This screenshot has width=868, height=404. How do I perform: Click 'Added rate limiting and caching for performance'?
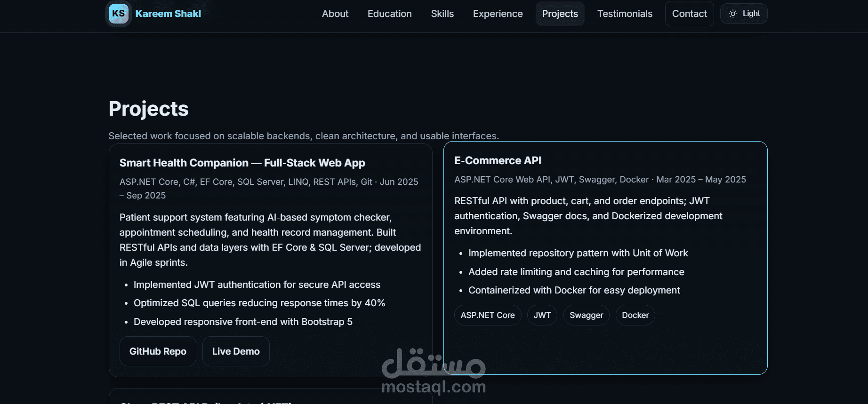tap(576, 272)
